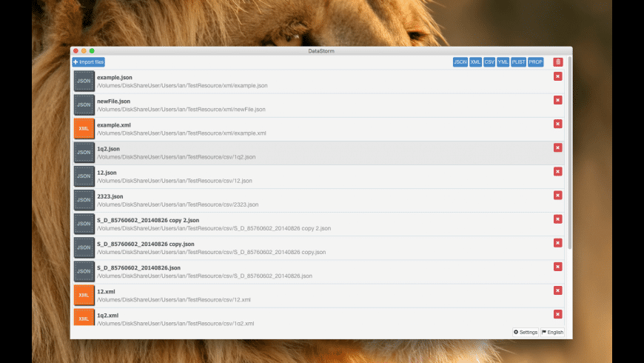Screen dimensions: 644x363
Task: Open the Settings button
Action: 526,332
